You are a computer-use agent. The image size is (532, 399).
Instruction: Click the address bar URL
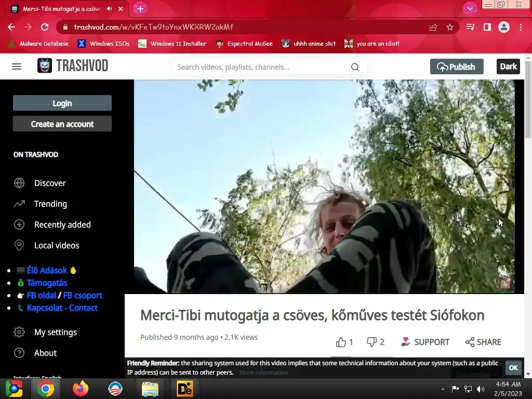154,27
